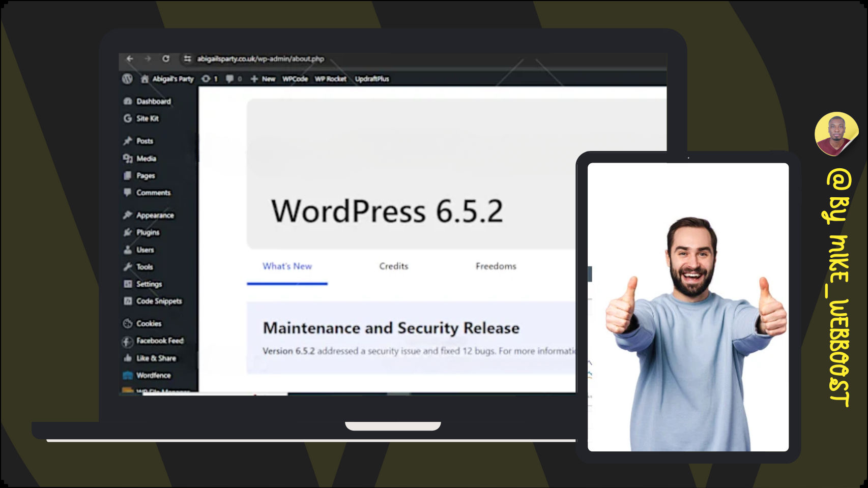868x488 pixels.
Task: Visit the Abigail's Party site link
Action: tap(167, 79)
